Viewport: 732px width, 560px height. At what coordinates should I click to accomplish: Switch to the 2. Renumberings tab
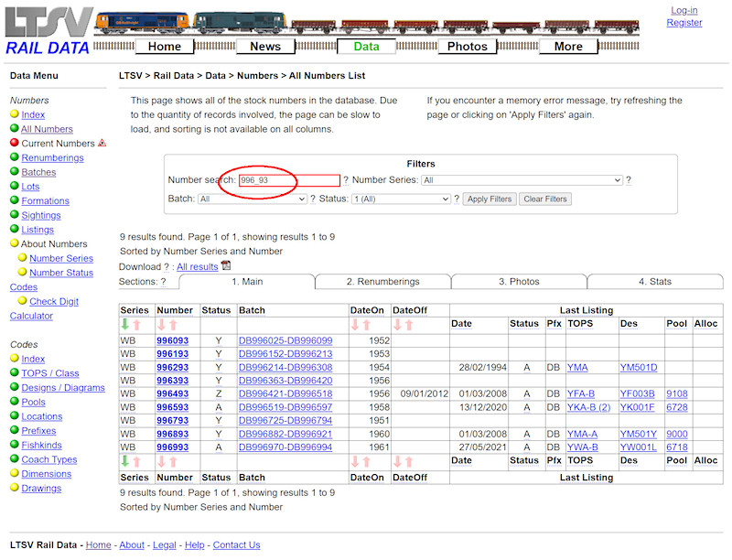[382, 282]
